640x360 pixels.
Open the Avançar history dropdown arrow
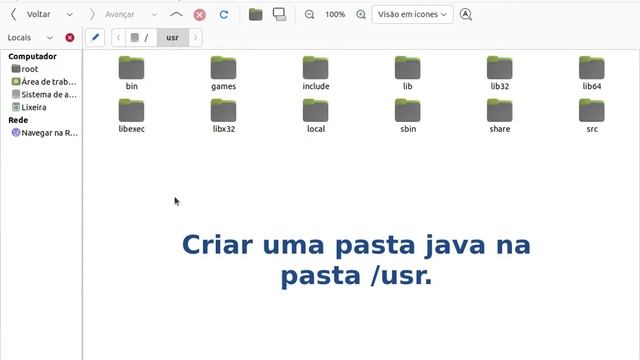154,15
